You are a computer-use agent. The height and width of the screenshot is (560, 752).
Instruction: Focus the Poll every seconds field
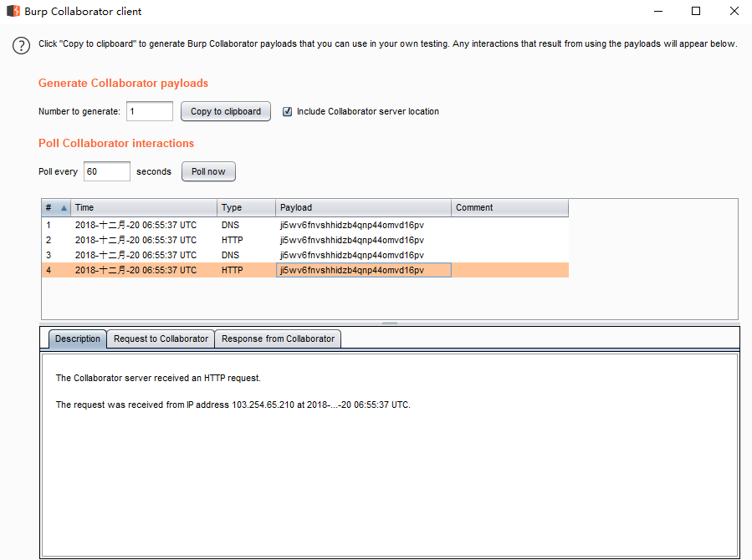[107, 171]
